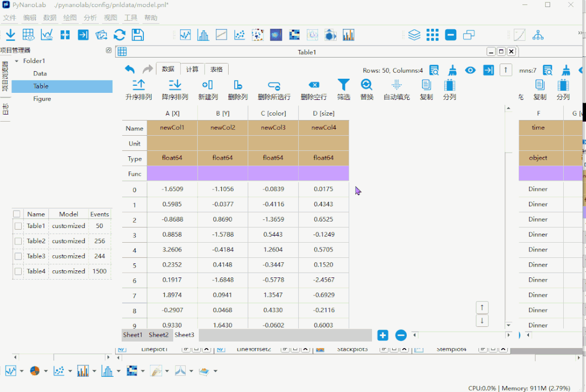Open the 替换 replace tool
Screen dimensions: 586x392
pos(367,90)
